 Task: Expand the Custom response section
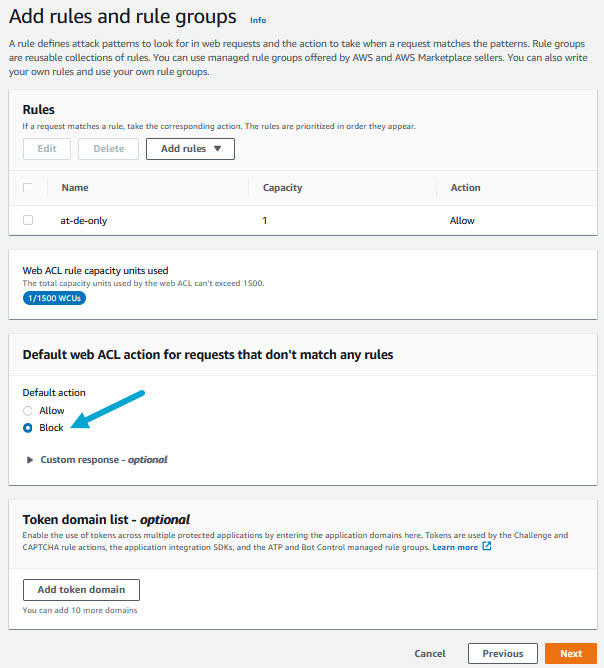point(103,460)
